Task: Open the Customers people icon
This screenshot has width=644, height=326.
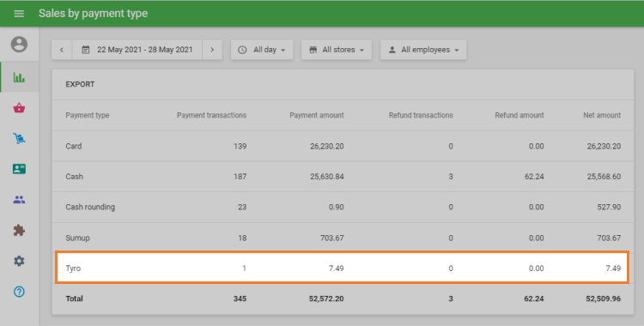Action: pyautogui.click(x=19, y=200)
